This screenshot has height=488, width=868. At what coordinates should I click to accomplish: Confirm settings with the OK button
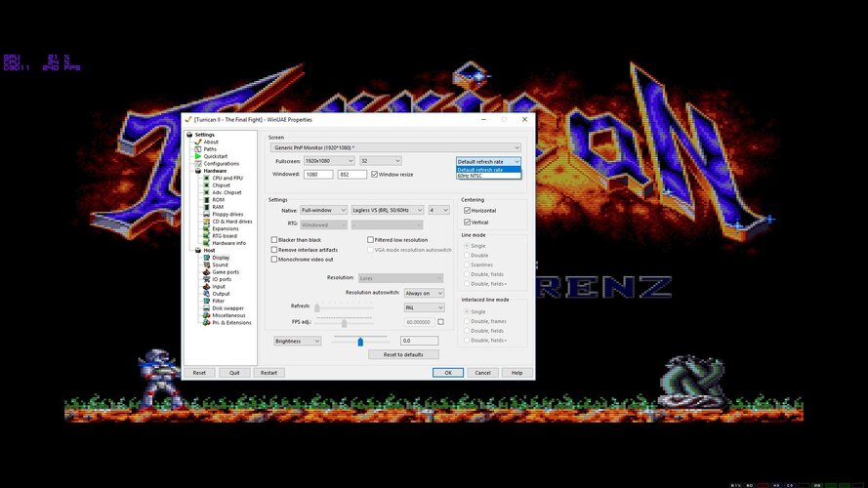(448, 373)
